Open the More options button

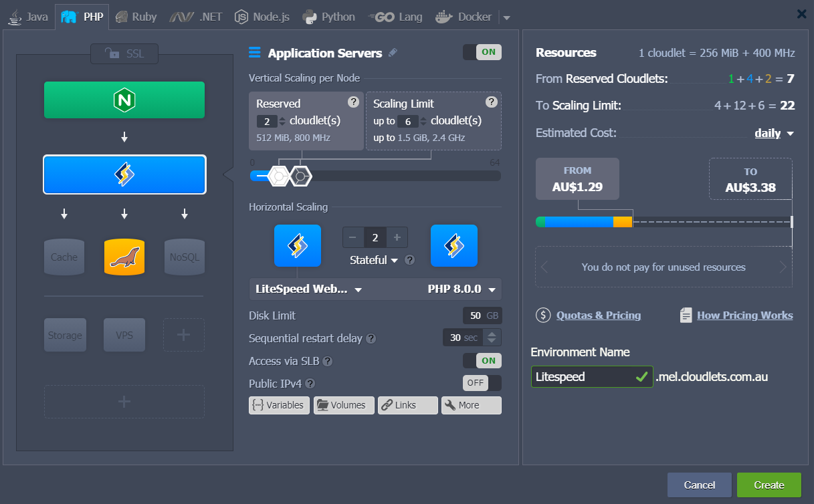pos(472,405)
